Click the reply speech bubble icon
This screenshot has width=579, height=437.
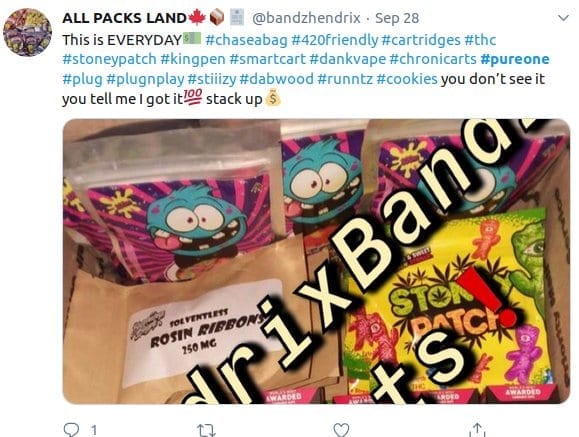tap(71, 430)
